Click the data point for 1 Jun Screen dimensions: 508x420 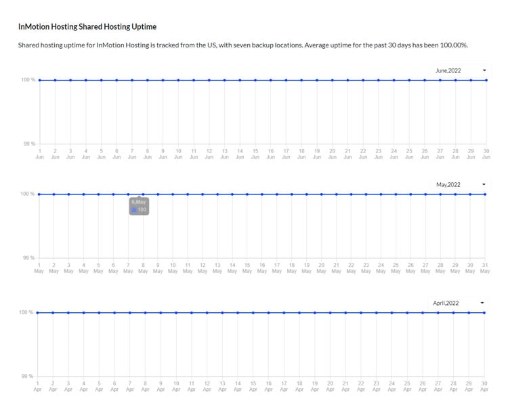coord(39,80)
